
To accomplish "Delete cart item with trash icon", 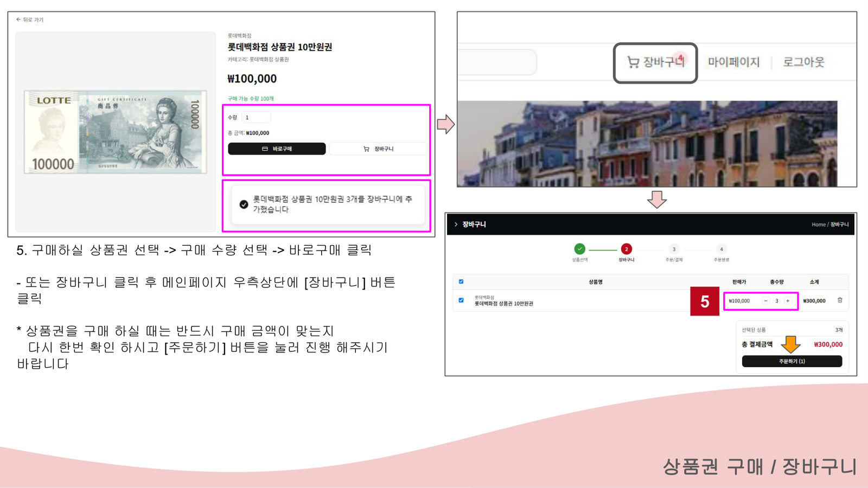I will point(840,300).
